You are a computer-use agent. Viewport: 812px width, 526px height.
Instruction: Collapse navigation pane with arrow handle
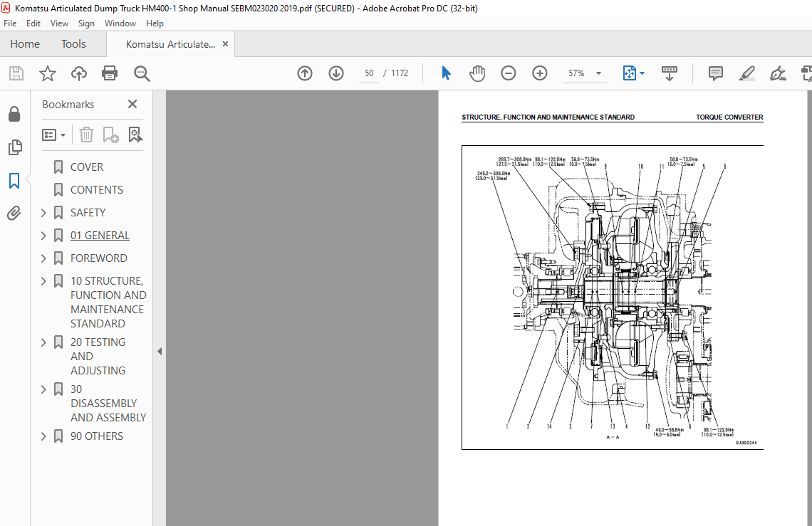160,352
